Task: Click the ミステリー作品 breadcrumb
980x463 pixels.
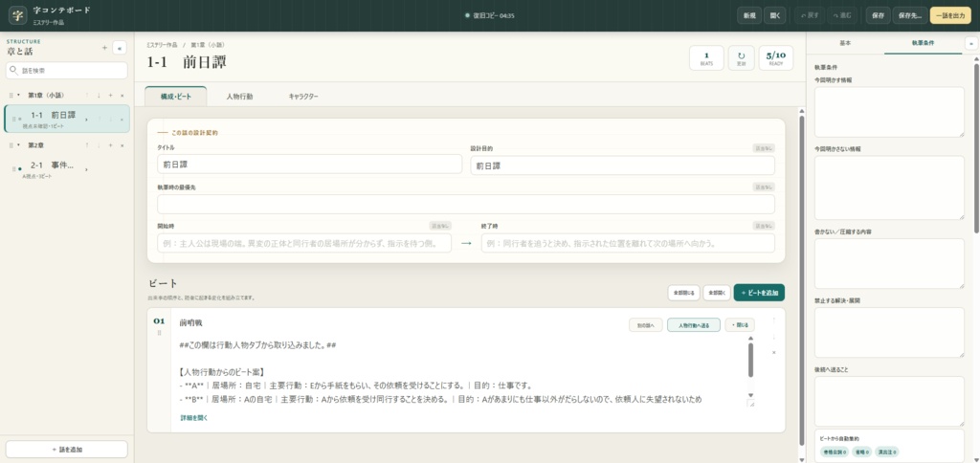Action: [162, 45]
